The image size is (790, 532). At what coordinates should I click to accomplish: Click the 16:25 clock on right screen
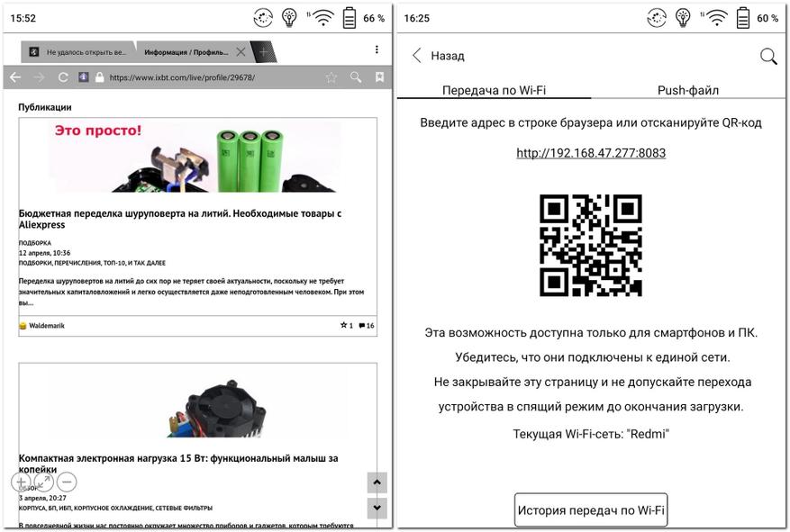(417, 18)
